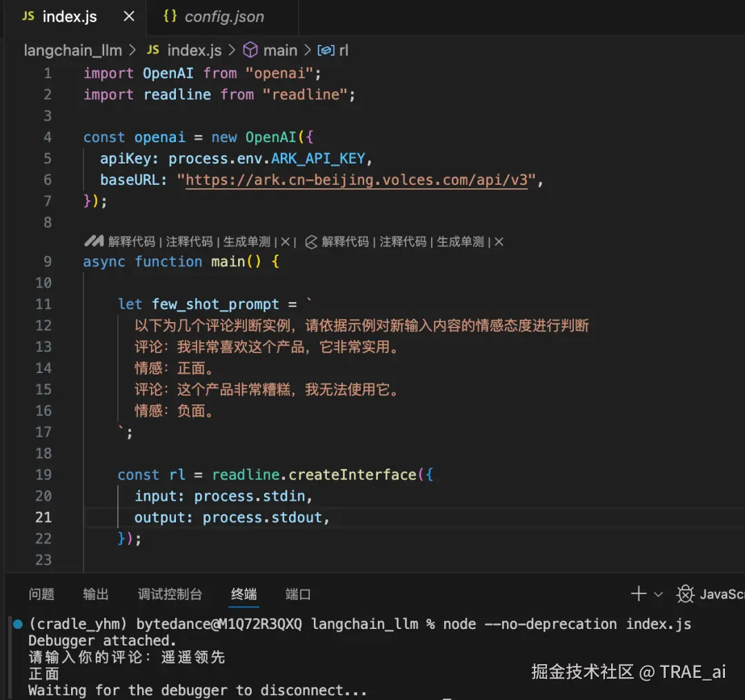This screenshot has height=700, width=745.
Task: Click the new terminal plus icon
Action: pyautogui.click(x=638, y=593)
